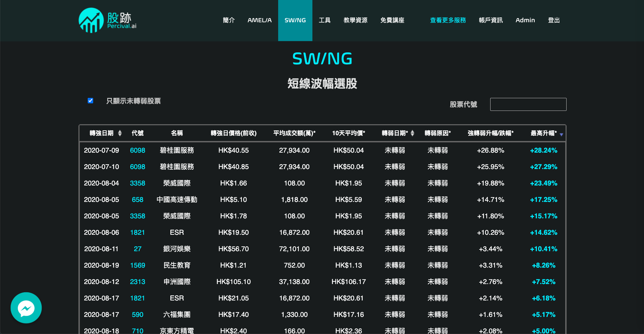Open stock code 1821 in 2020-08-06 row
Screen dimensions: 644x334
point(138,232)
